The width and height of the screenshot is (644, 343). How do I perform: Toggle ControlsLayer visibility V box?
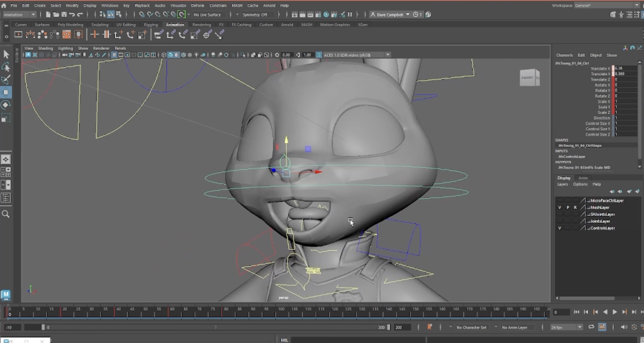(559, 228)
